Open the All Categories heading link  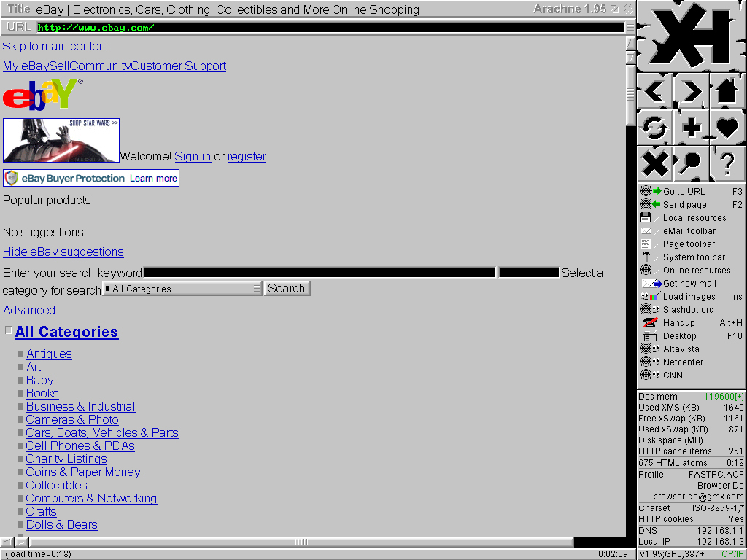(66, 332)
